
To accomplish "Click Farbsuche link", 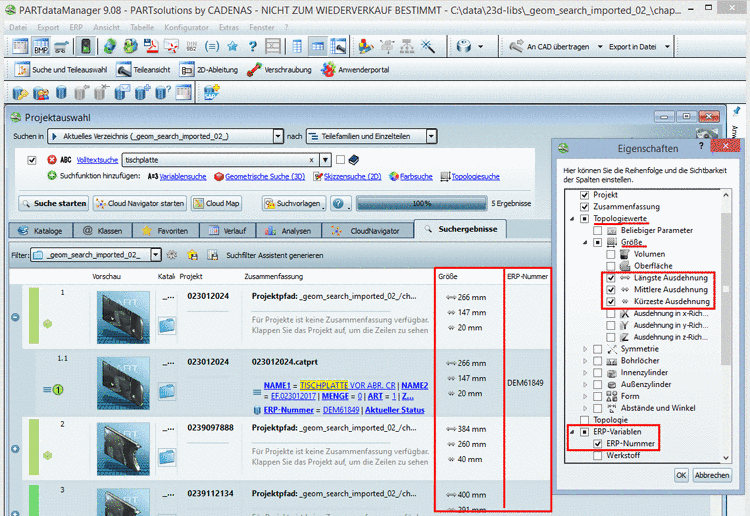I will coord(416,176).
